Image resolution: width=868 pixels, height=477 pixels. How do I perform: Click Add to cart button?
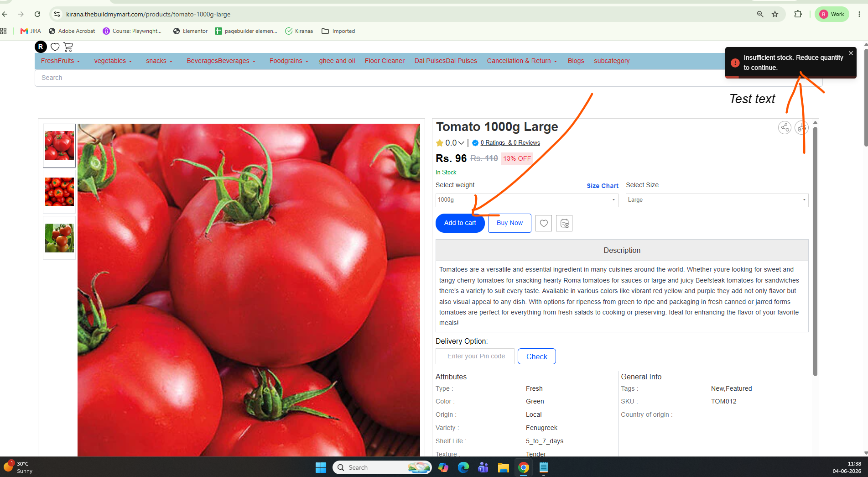[x=460, y=223]
